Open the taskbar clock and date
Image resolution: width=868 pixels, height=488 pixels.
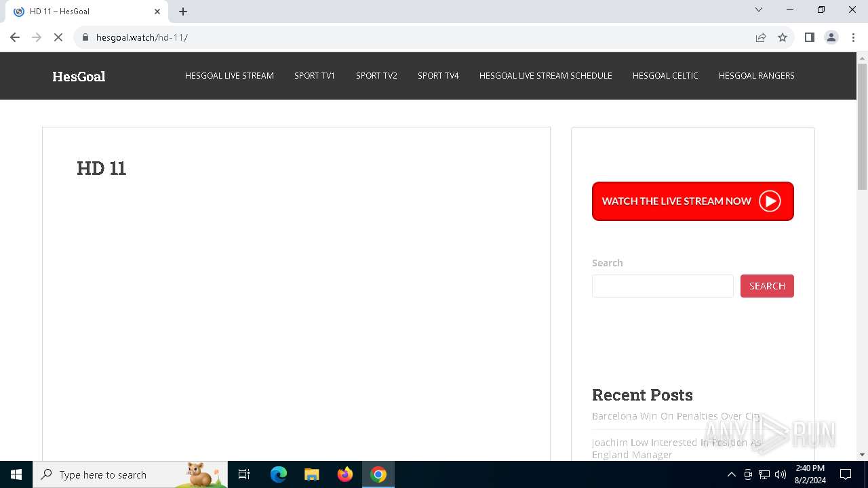[810, 474]
